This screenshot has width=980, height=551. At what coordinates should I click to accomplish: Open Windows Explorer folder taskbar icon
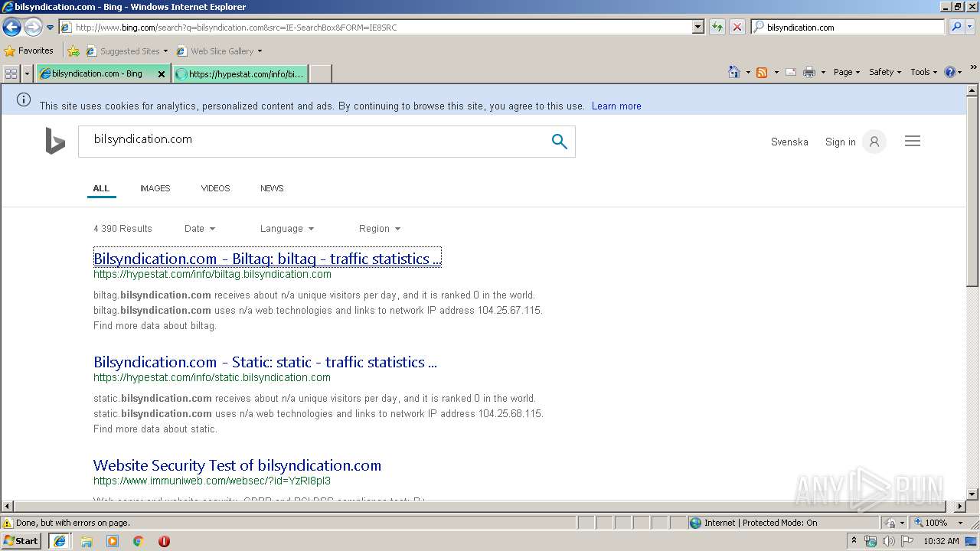point(87,541)
